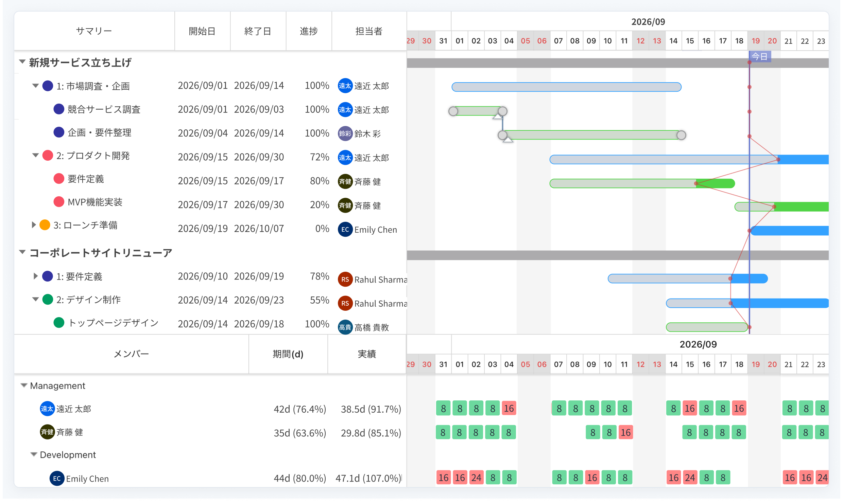Image resolution: width=843 pixels, height=504 pixels.
Task: Click red status dot of MVP機能実装
Action: [x=59, y=202]
